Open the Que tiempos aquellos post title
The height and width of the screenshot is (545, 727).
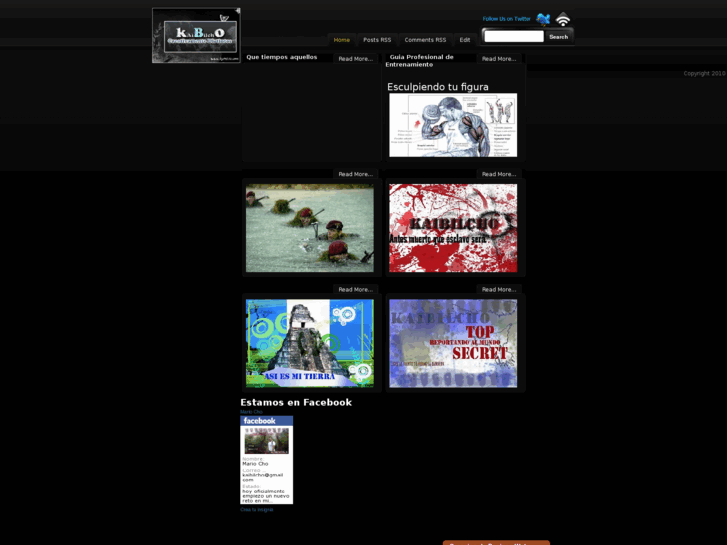click(x=281, y=57)
